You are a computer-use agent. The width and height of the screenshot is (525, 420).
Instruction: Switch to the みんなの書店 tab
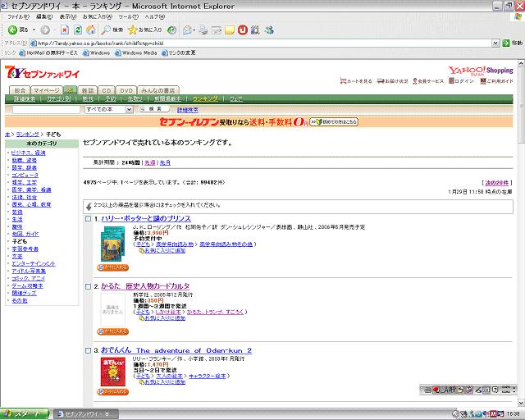coord(158,90)
